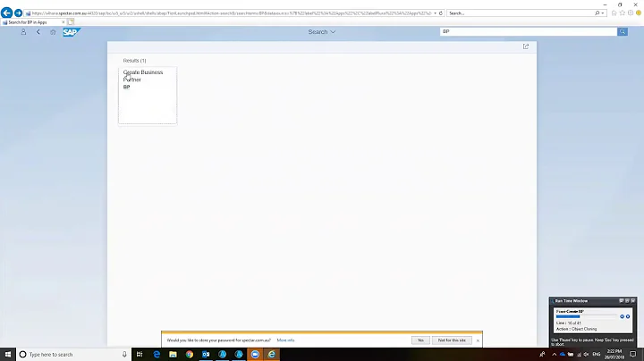Click the Run Time Window progress bar
This screenshot has height=361, width=644.
click(587, 316)
